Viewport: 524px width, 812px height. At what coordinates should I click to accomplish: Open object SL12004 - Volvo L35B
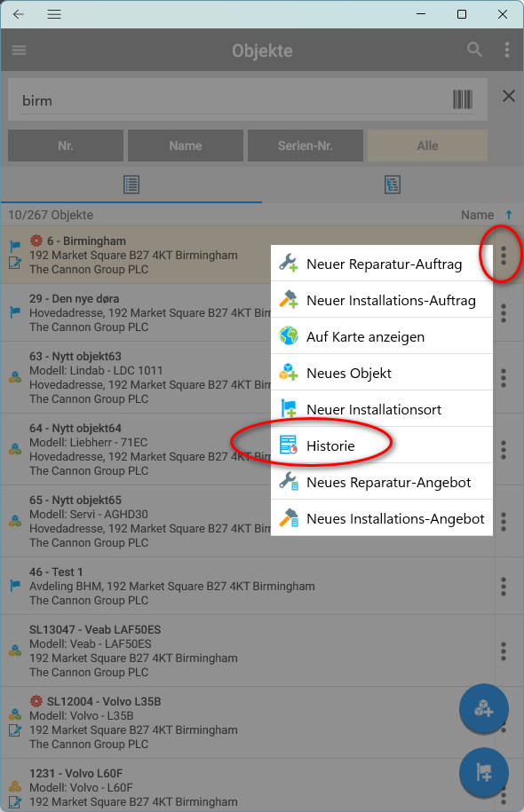248,723
